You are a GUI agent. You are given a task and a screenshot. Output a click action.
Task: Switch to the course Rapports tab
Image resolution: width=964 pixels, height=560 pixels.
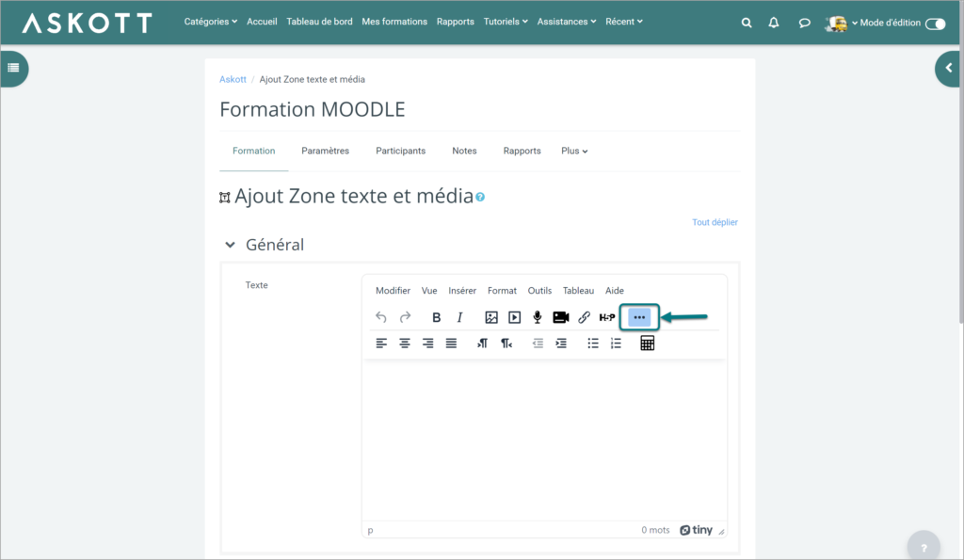tap(522, 151)
